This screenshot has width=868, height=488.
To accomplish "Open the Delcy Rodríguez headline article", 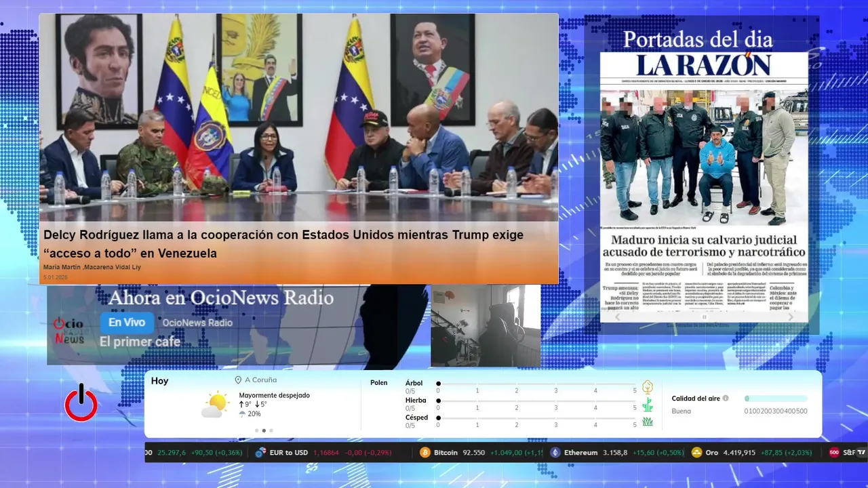I will click(283, 244).
